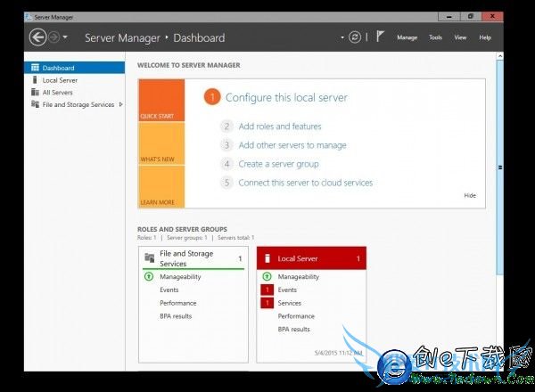
Task: Click the File and Storage Services tile icon
Action: pyautogui.click(x=150, y=257)
